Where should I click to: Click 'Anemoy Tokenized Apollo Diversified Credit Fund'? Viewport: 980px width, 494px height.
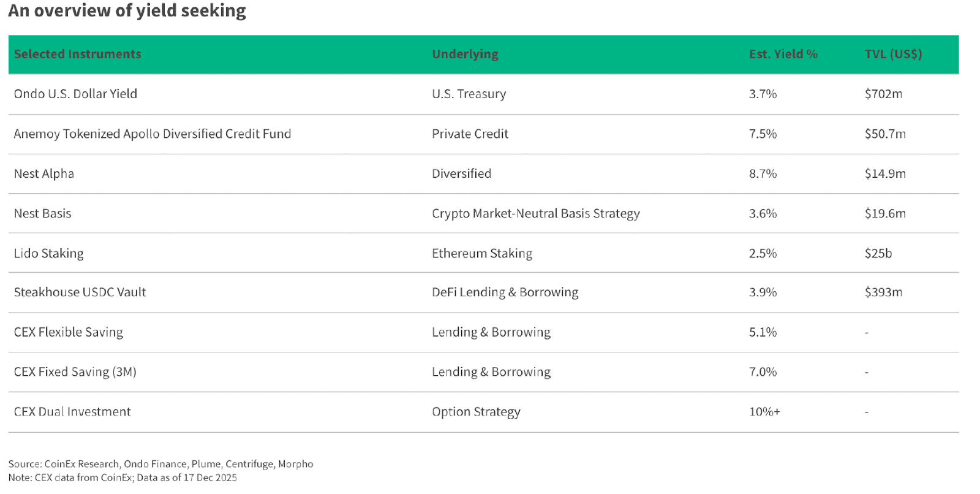coord(152,134)
